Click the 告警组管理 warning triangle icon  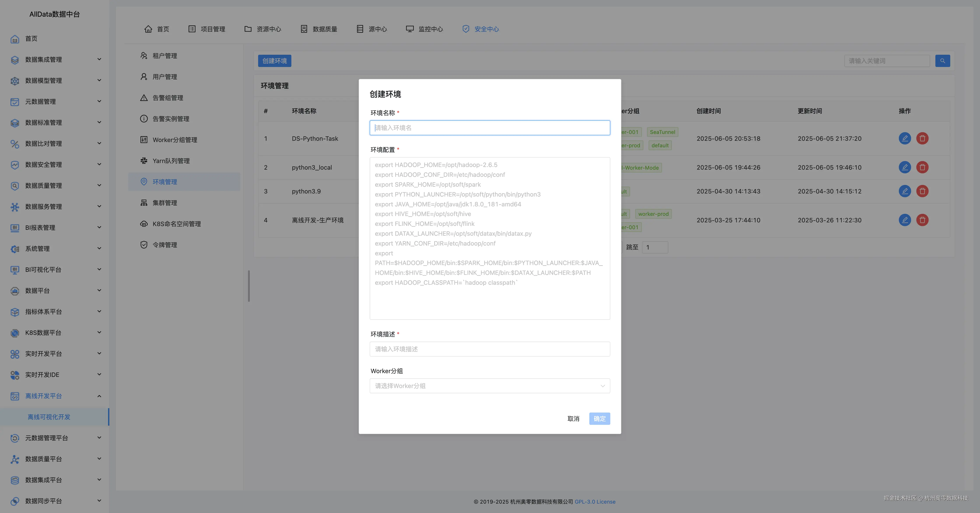(x=144, y=98)
